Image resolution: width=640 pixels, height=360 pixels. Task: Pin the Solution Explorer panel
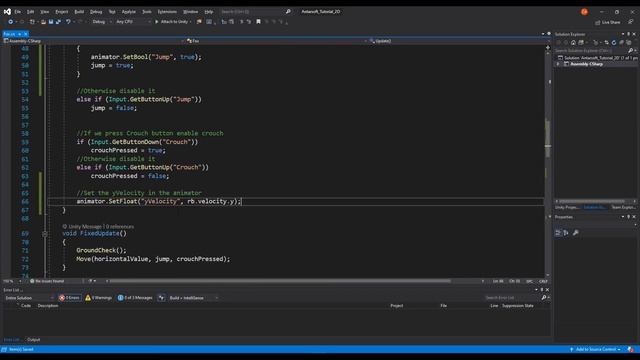tap(629, 34)
